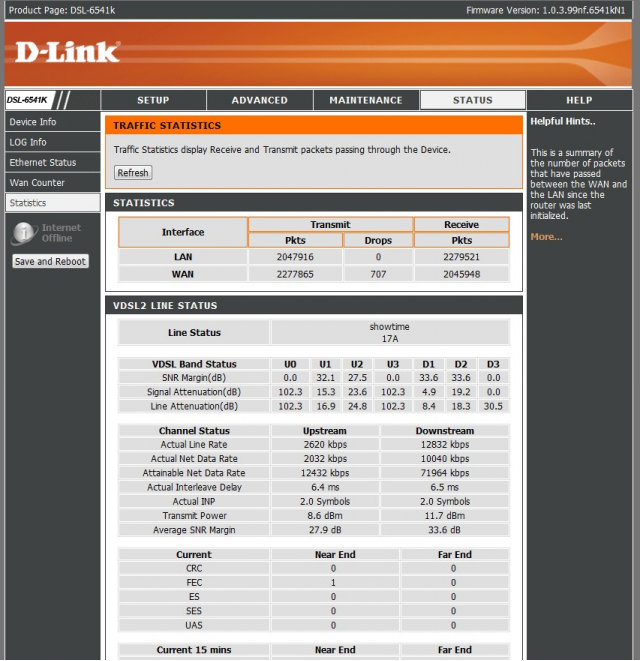
Task: Click the D-Link logo
Action: click(67, 52)
